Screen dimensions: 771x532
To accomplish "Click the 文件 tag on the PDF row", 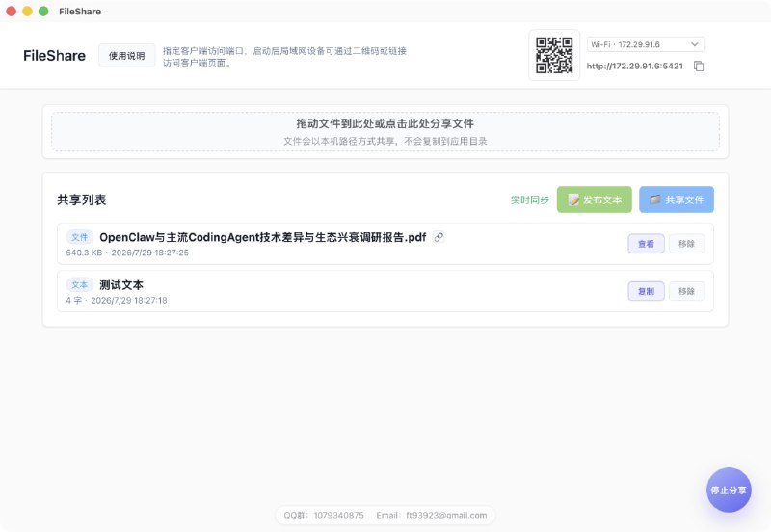I will pyautogui.click(x=79, y=237).
